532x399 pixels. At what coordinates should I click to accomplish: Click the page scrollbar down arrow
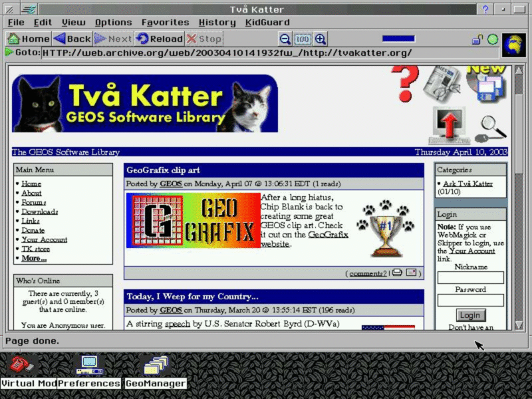tap(519, 325)
